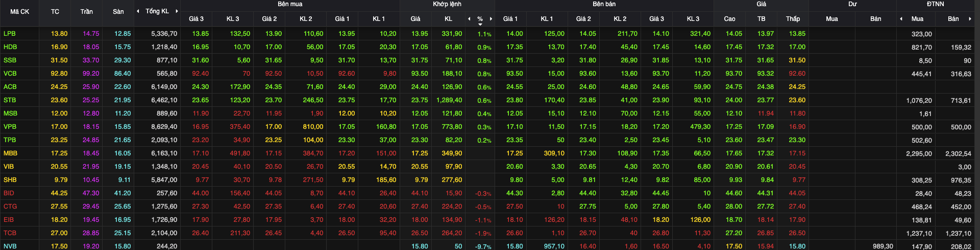The height and width of the screenshot is (250, 980).
Task: Click the Cao high price header
Action: point(730,19)
